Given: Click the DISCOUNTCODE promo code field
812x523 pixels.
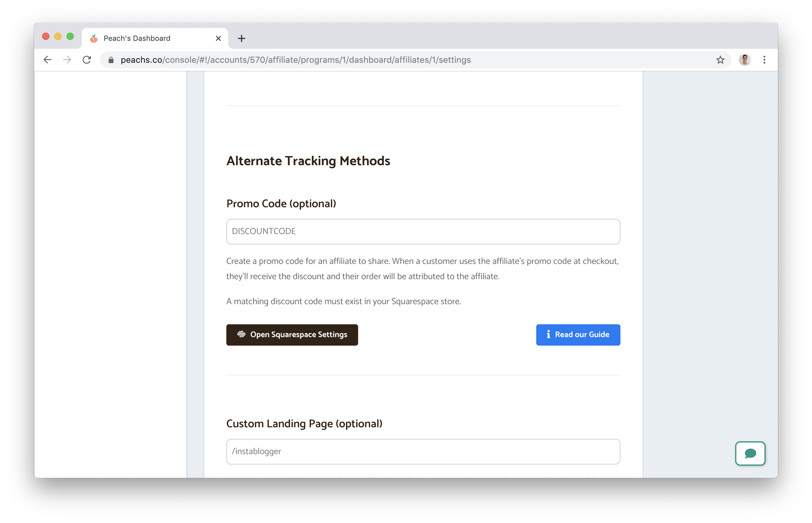Looking at the screenshot, I should pyautogui.click(x=423, y=231).
